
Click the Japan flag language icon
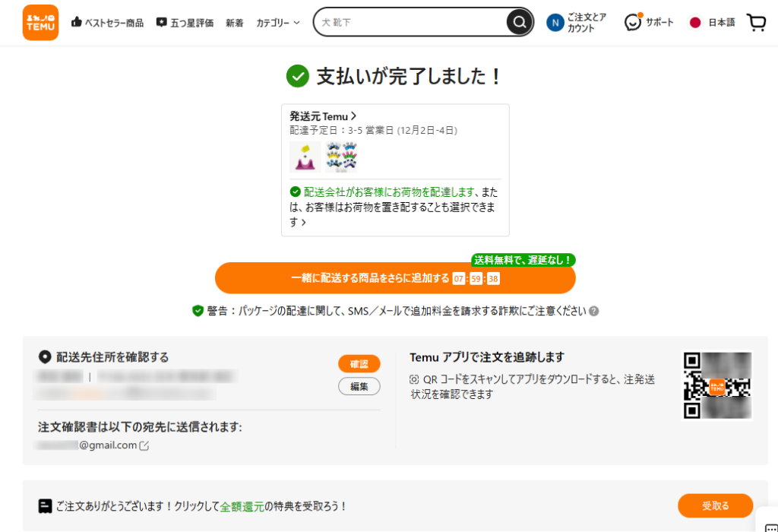(694, 23)
